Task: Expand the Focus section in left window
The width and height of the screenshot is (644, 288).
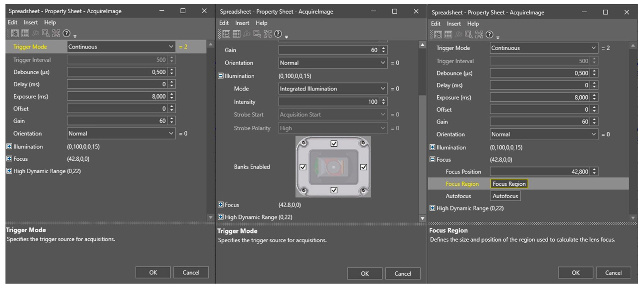Action: [x=9, y=159]
